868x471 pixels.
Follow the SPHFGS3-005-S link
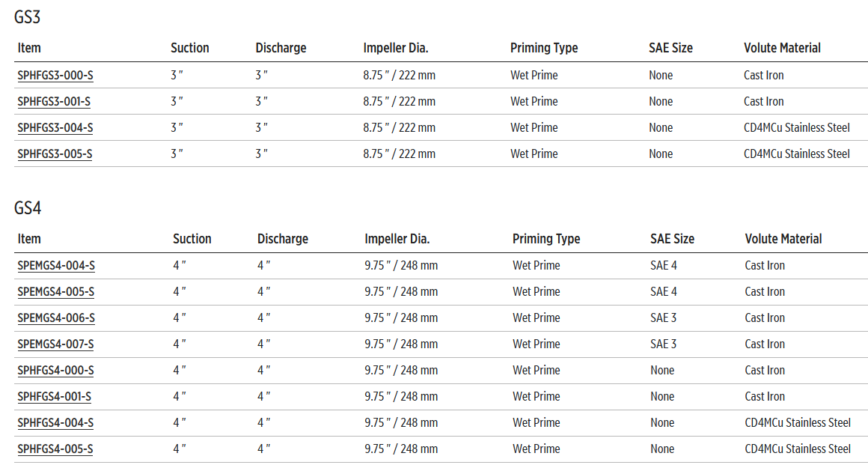(x=55, y=154)
